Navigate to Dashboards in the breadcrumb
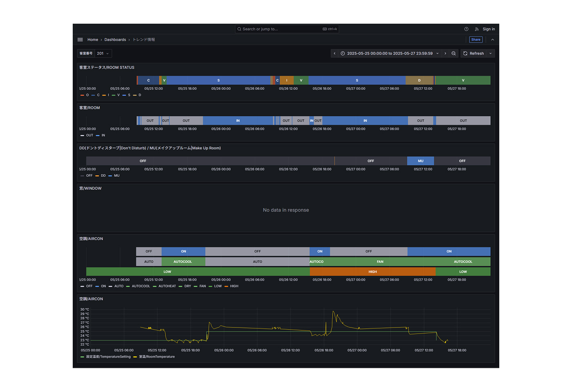 (115, 40)
